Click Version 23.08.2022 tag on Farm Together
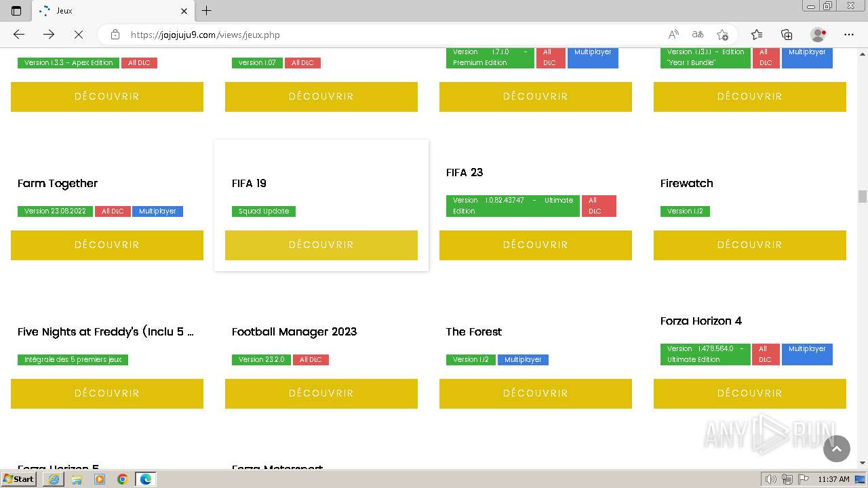 (55, 211)
